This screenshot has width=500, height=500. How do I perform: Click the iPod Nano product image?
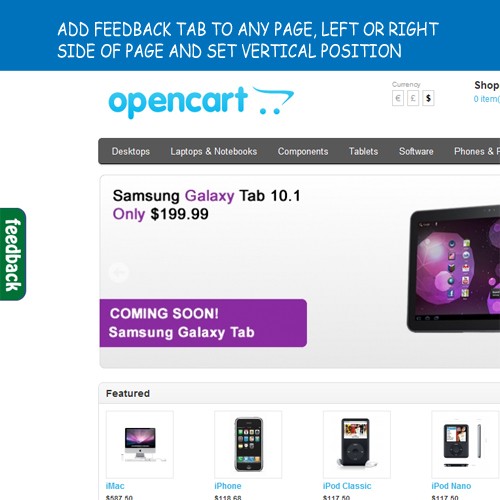[465, 444]
